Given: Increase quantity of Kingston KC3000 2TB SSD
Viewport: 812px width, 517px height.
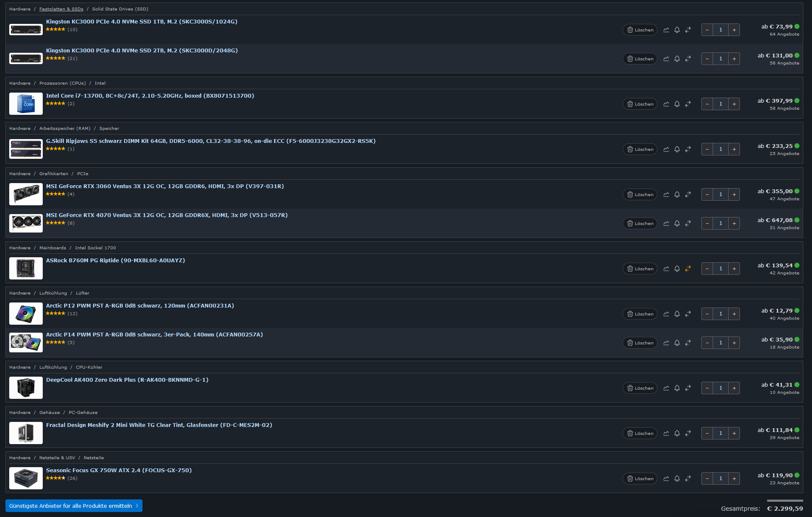Looking at the screenshot, I should point(734,59).
